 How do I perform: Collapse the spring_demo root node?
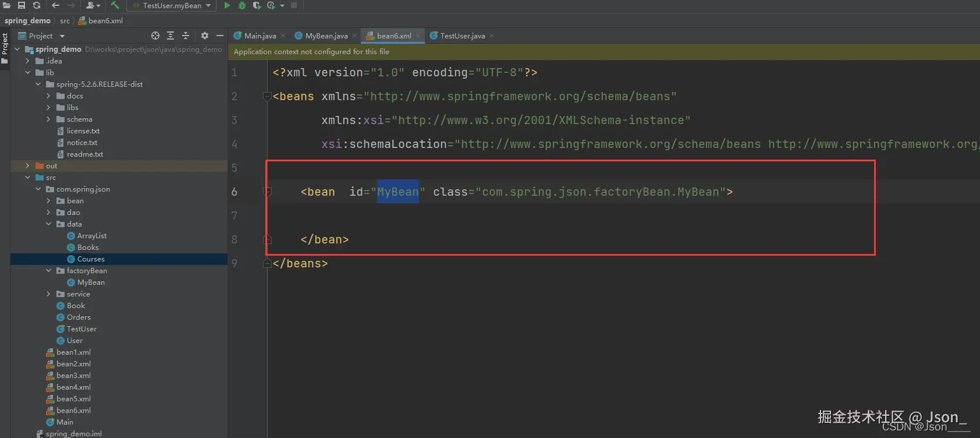pos(17,50)
